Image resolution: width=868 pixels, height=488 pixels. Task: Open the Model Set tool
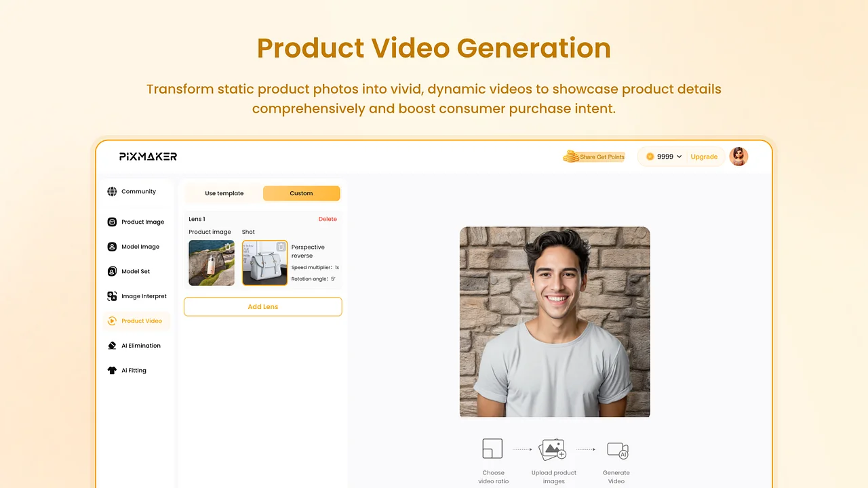(136, 271)
